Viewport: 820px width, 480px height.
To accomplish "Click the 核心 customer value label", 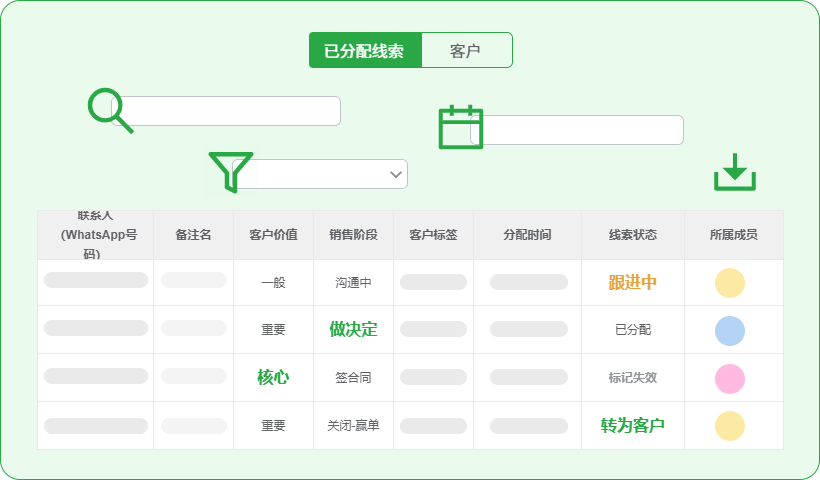I will coord(273,378).
